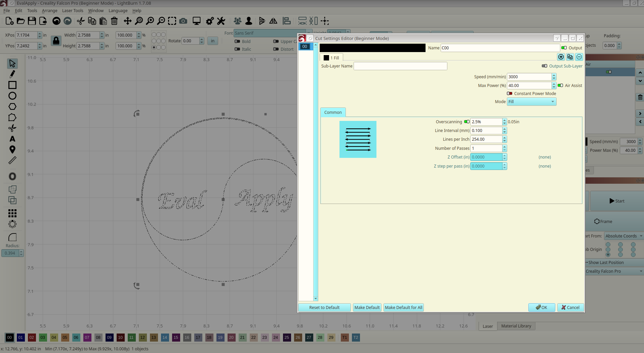Enable Constant Power Mode toggle

pyautogui.click(x=510, y=94)
